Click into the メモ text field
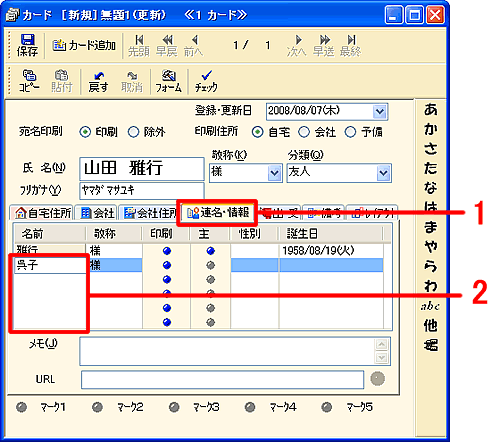The height and width of the screenshot is (442, 500). 227,351
